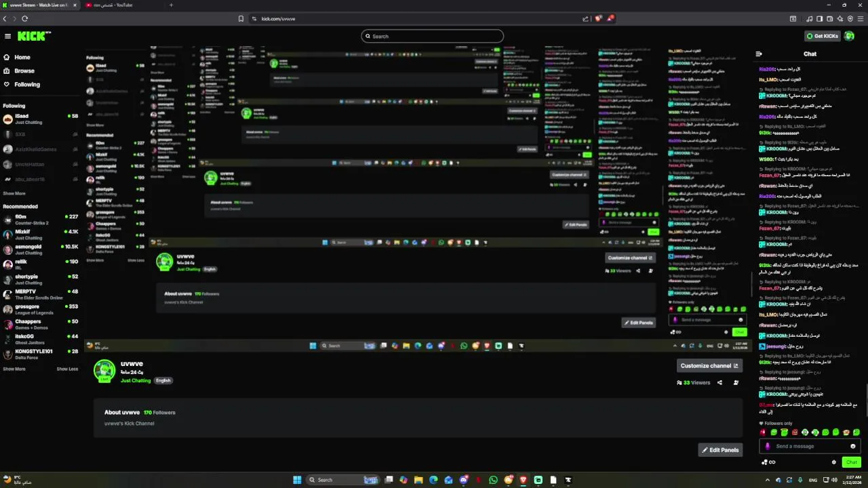The height and width of the screenshot is (488, 868).
Task: Click the Customize channel button
Action: point(709,365)
